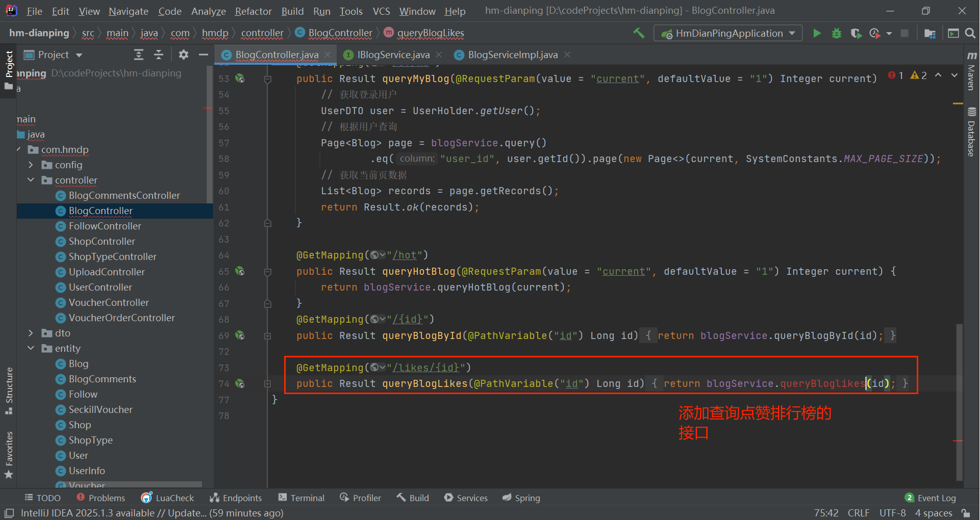The height and width of the screenshot is (520, 980).
Task: Hide the Project tool window
Action: click(204, 55)
